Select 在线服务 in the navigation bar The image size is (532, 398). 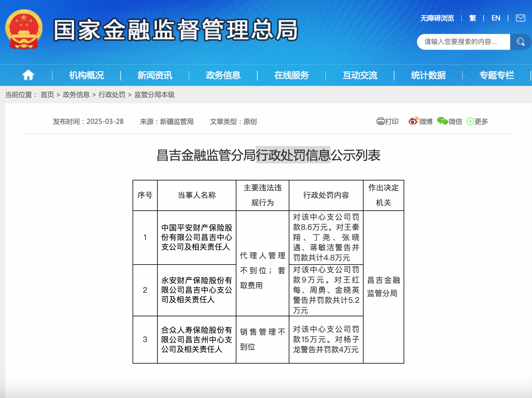tap(291, 75)
